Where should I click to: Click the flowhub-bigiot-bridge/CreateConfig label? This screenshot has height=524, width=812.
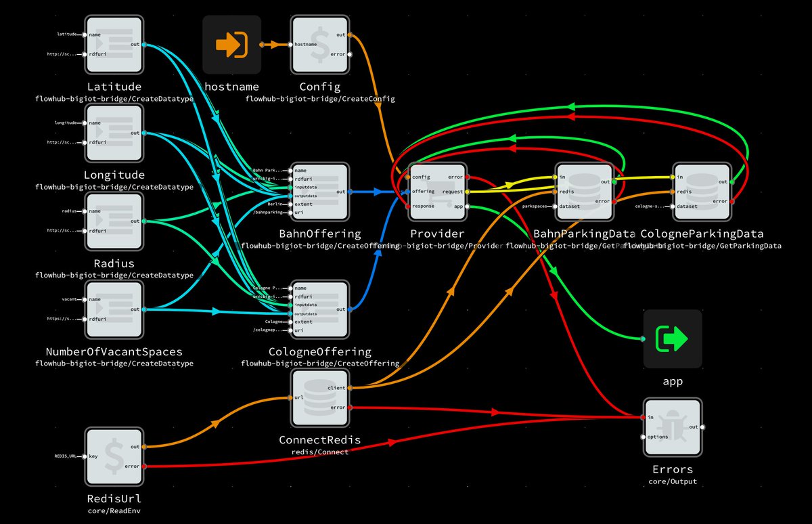click(x=319, y=98)
